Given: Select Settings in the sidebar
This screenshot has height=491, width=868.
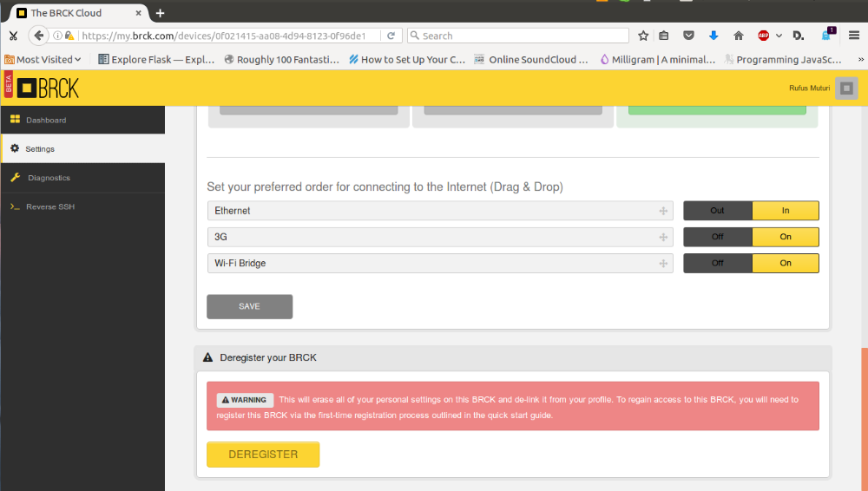Looking at the screenshot, I should pyautogui.click(x=83, y=148).
